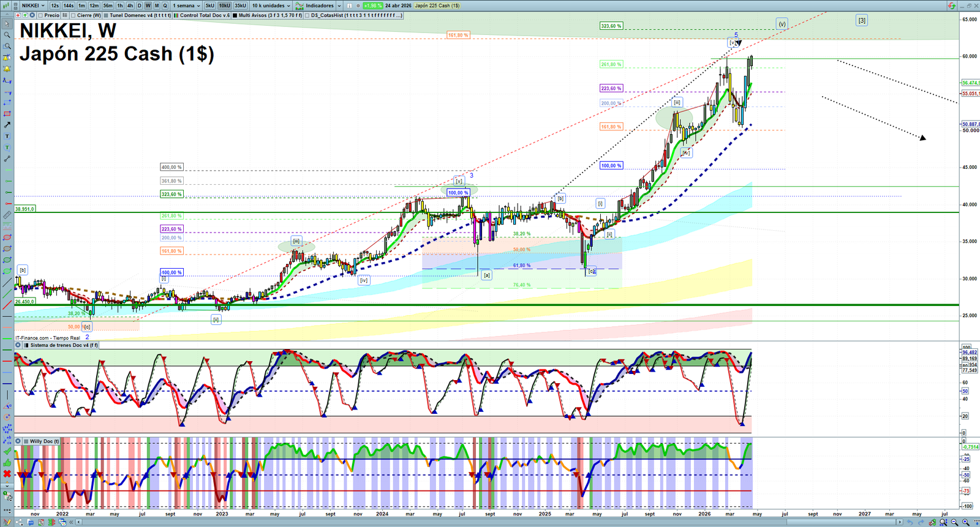
Task: Click the 35kU units button
Action: click(240, 6)
